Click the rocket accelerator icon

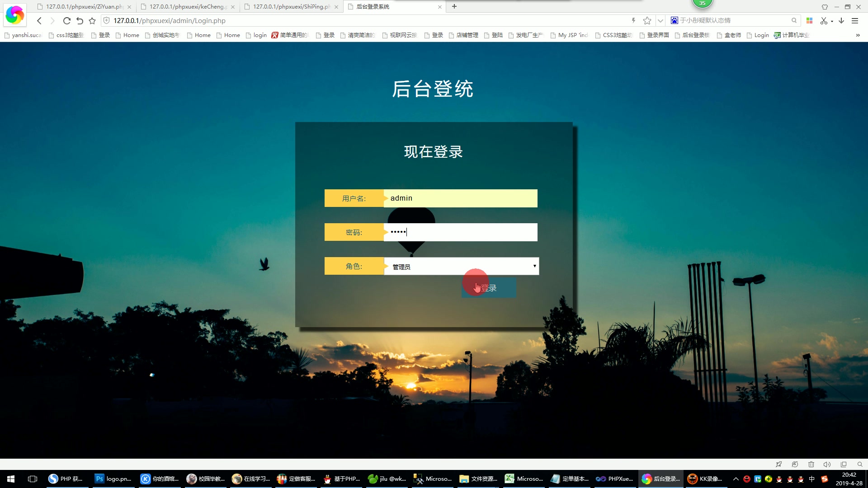(x=778, y=465)
